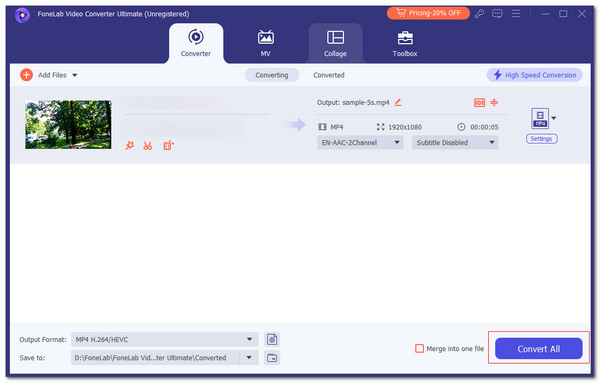Screen dimensions: 600x383
Task: Expand the Save to folder dropdown arrow
Action: (x=249, y=358)
